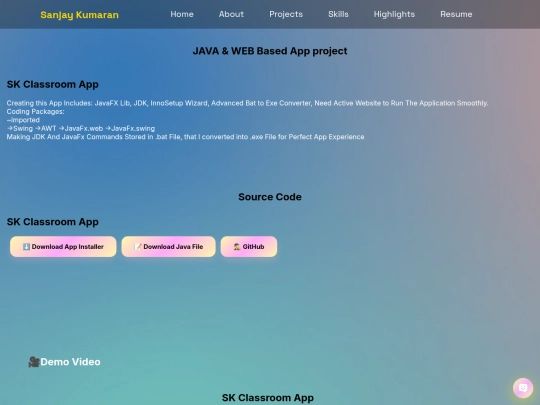
Task: Click the Source Code heading
Action: coord(270,197)
